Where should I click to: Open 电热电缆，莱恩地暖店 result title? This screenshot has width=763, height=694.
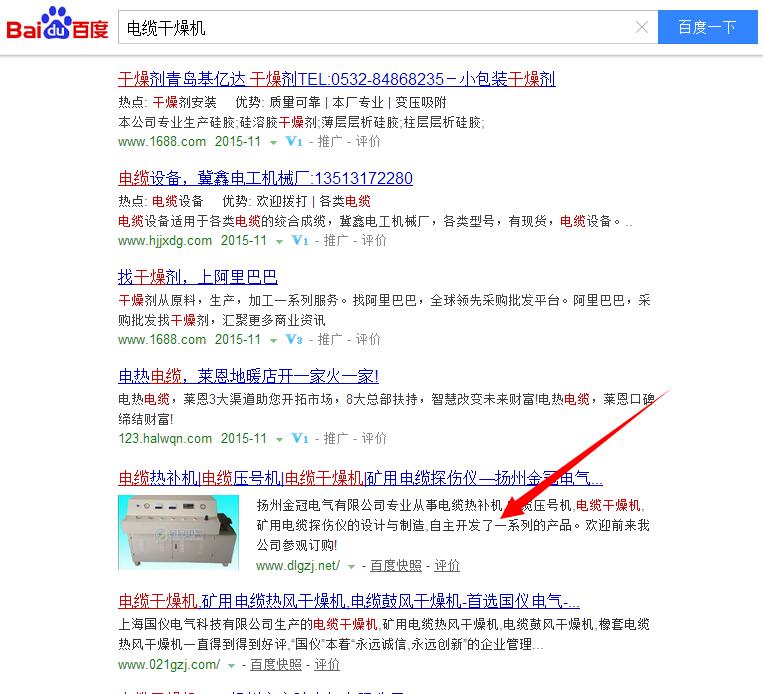coord(249,376)
